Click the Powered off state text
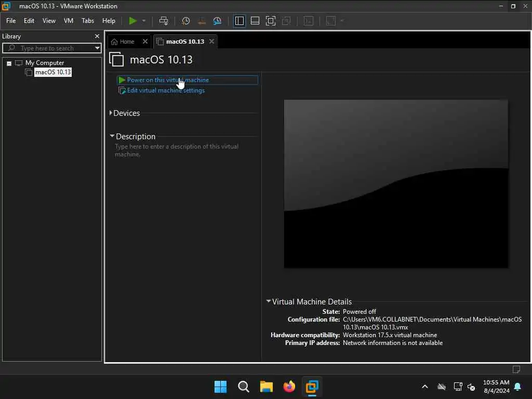The height and width of the screenshot is (399, 532). 360,312
